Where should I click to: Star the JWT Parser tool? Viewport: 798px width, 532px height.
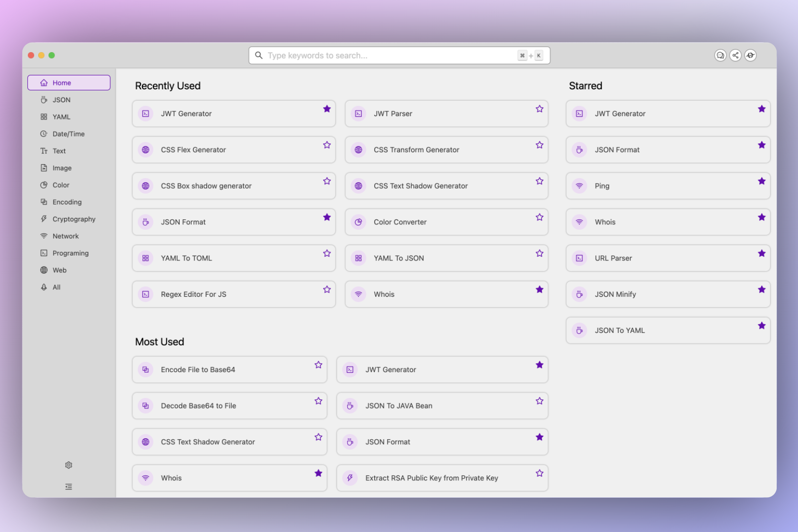539,109
